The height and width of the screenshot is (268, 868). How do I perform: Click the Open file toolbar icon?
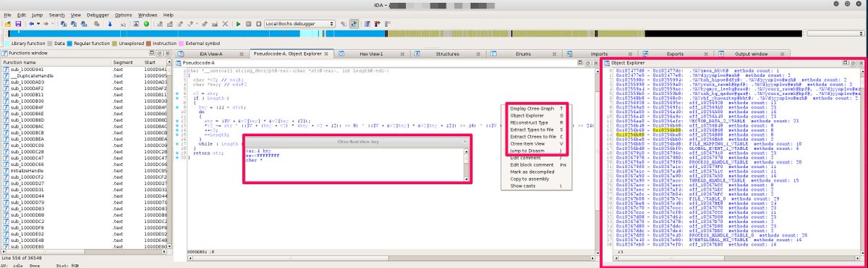coord(7,24)
